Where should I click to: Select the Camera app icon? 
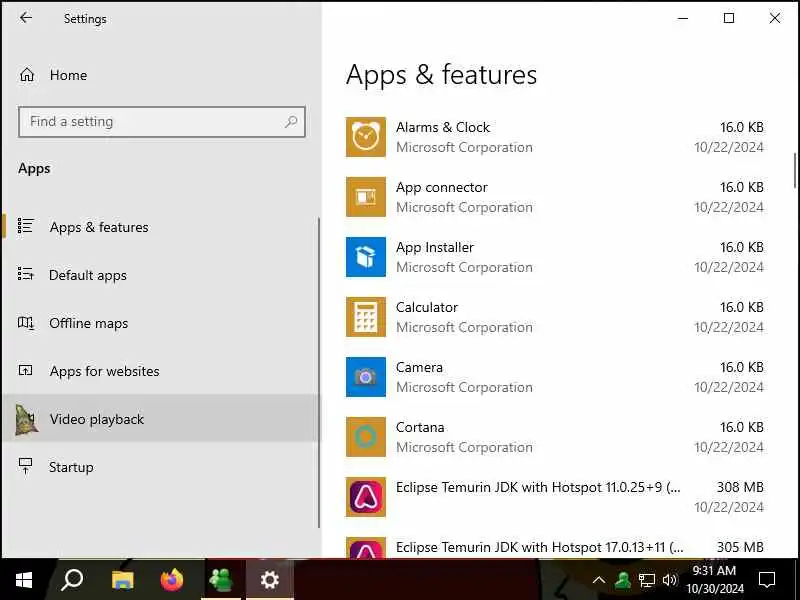(366, 377)
